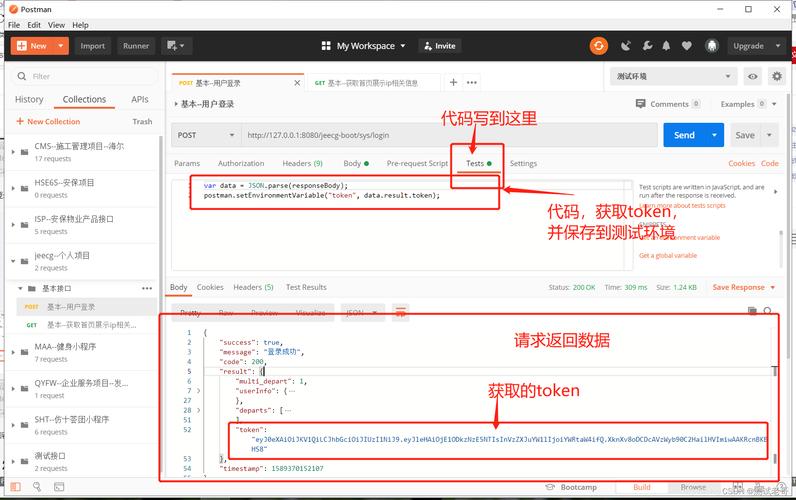
Task: Open manage environments gear icon
Action: click(x=777, y=77)
